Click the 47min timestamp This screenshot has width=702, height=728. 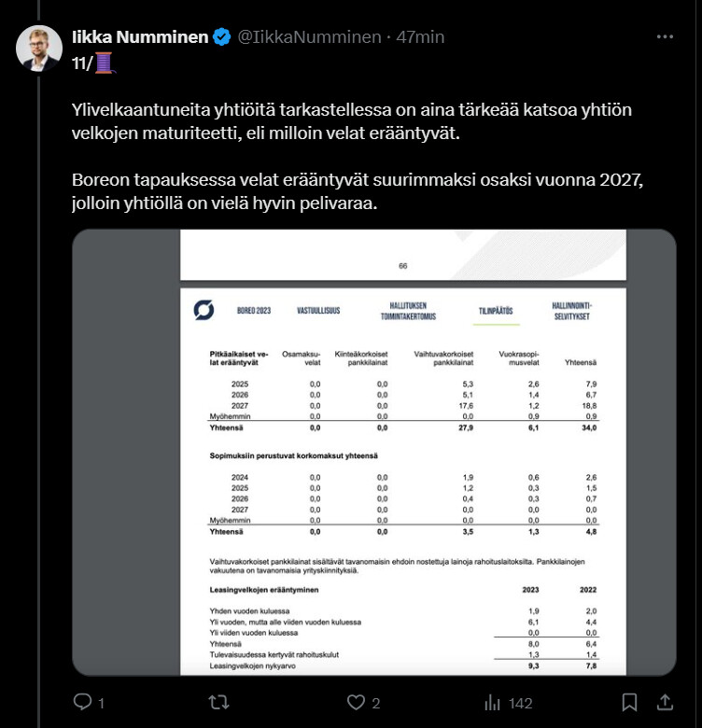coord(420,37)
